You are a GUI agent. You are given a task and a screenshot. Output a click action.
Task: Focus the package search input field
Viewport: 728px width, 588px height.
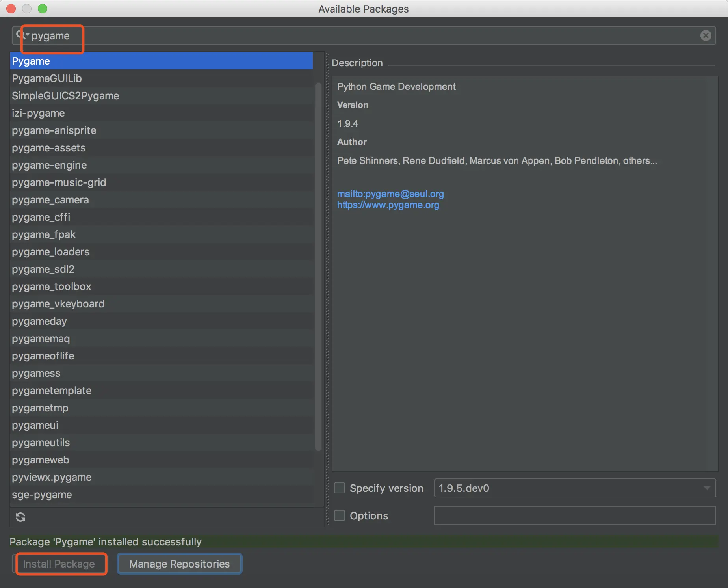pos(364,35)
